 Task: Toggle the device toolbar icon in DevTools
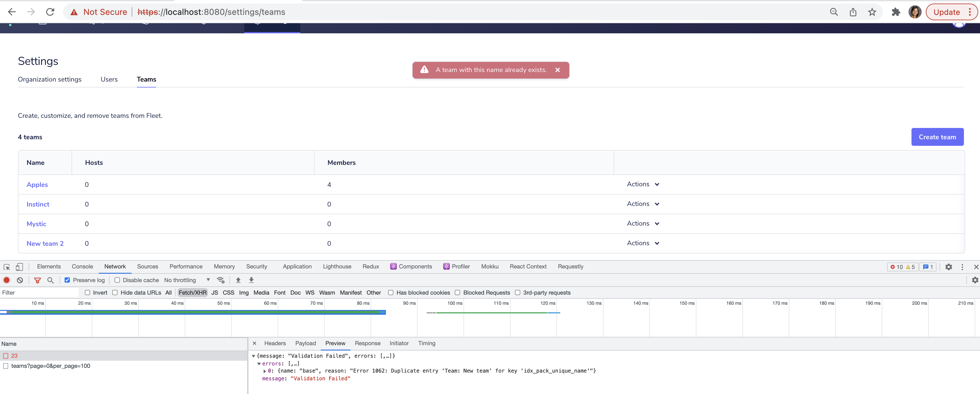19,267
